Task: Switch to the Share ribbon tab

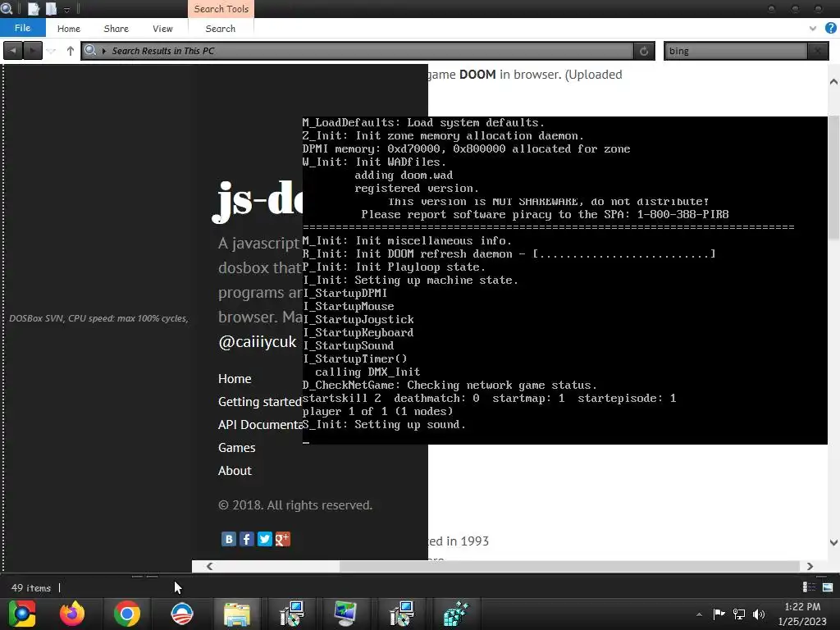Action: coord(116,29)
